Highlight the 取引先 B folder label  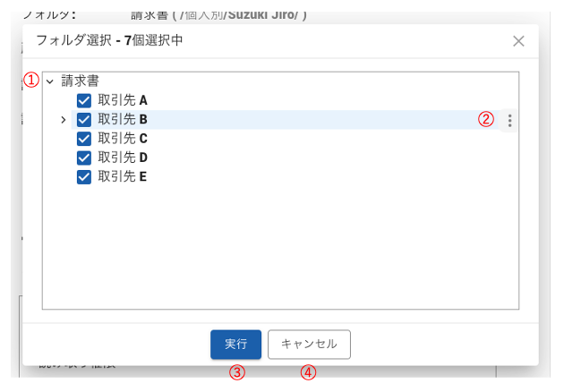(123, 120)
